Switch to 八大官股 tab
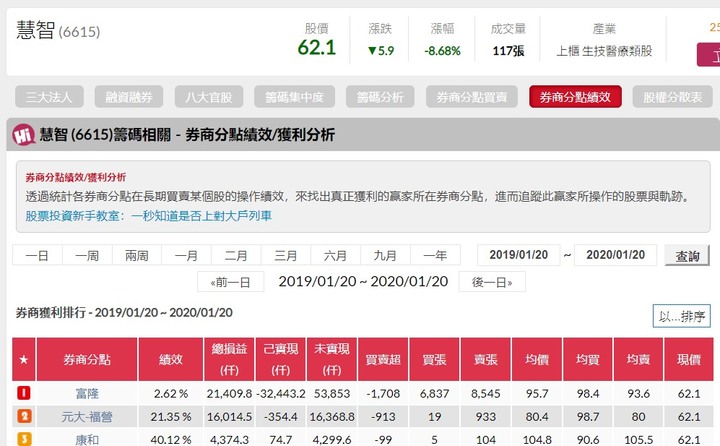 coord(209,97)
